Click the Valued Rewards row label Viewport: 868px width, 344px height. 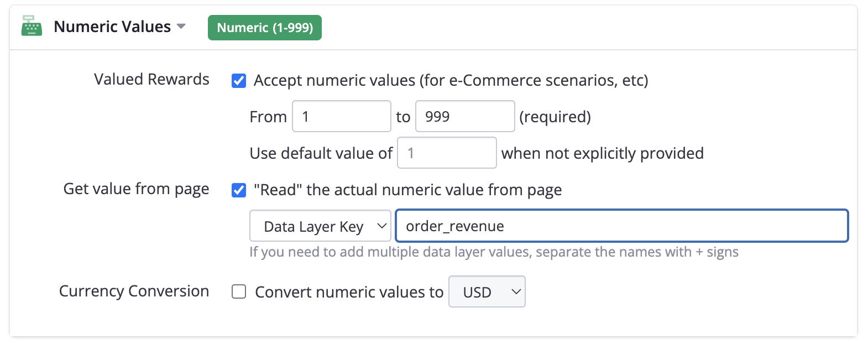151,80
